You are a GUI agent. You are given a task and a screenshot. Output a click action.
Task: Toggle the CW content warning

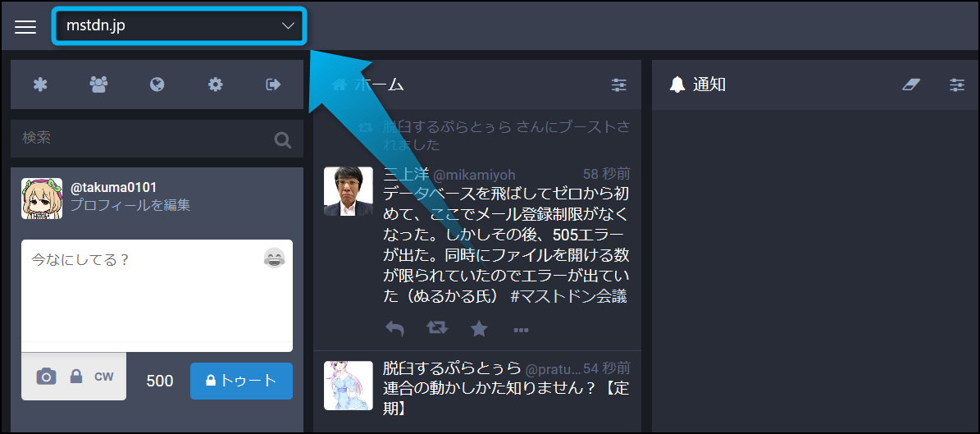104,377
